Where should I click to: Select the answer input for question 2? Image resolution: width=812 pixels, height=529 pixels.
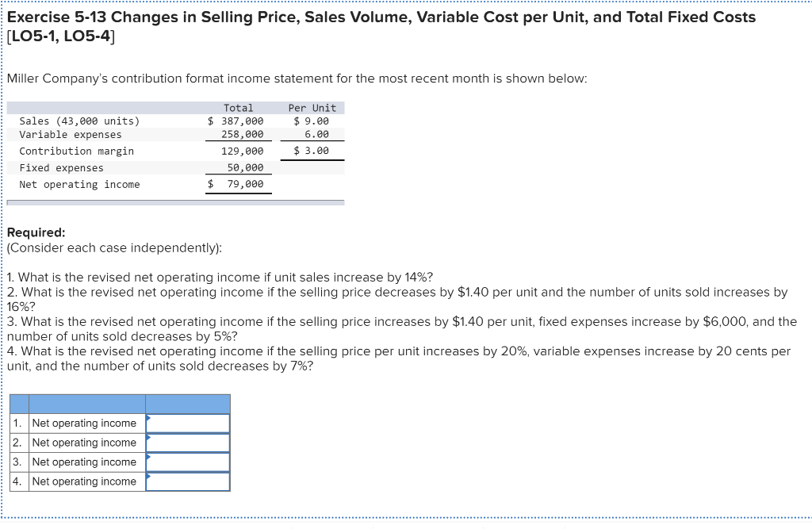pyautogui.click(x=188, y=443)
